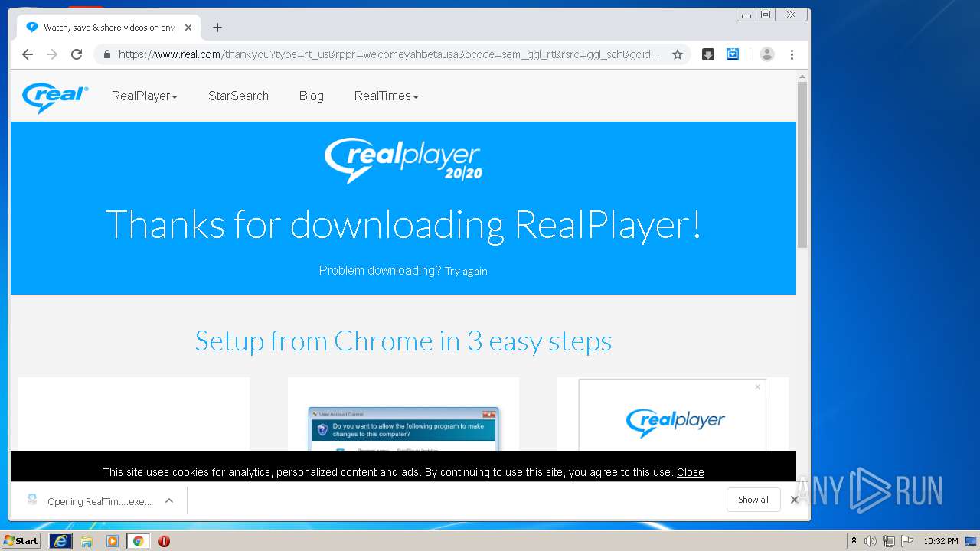Viewport: 980px width, 551px height.
Task: Click the 'Opening RealTim....exe' download item
Action: (100, 501)
